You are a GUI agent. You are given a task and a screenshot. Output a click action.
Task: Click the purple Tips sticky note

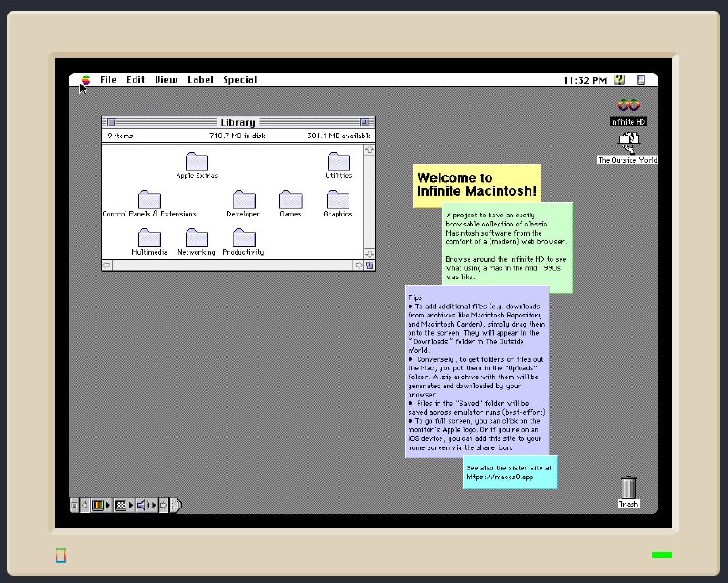[477, 372]
